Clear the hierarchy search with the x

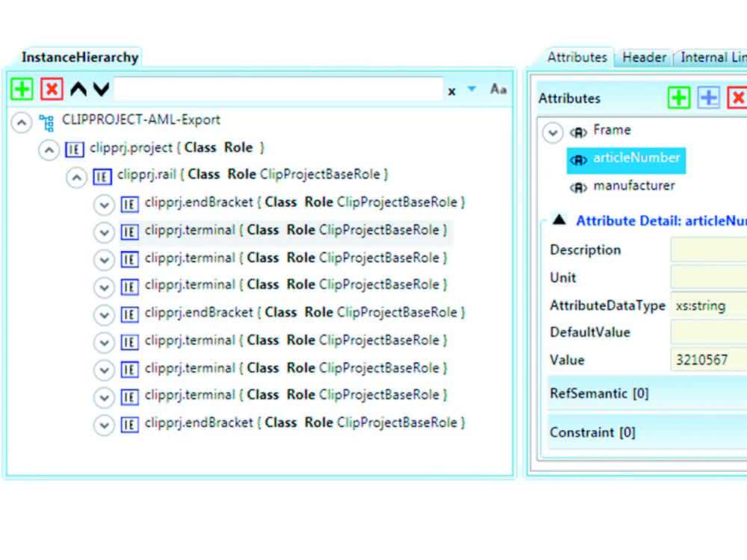pos(452,91)
